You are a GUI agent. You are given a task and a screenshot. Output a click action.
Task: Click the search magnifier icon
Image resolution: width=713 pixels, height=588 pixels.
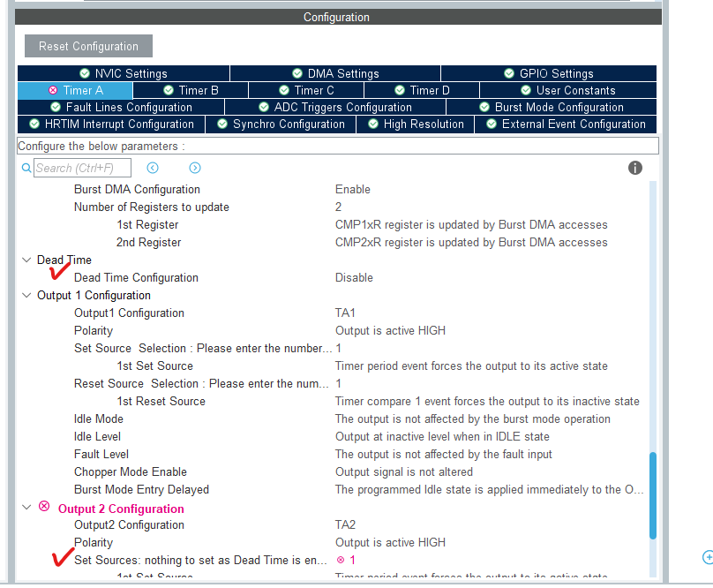(x=26, y=168)
